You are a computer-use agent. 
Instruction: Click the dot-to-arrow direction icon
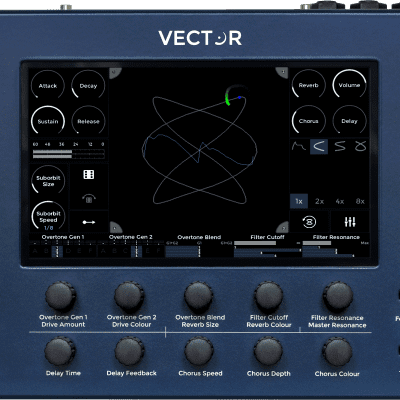coord(89,222)
